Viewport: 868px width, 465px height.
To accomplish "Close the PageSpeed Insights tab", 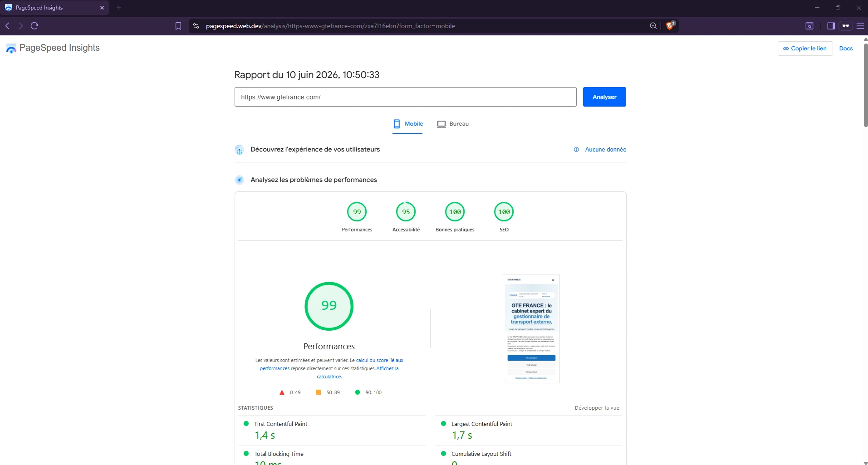I will tap(102, 8).
